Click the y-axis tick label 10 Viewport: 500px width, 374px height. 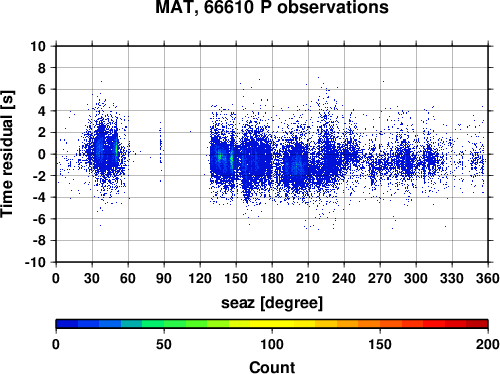point(38,46)
